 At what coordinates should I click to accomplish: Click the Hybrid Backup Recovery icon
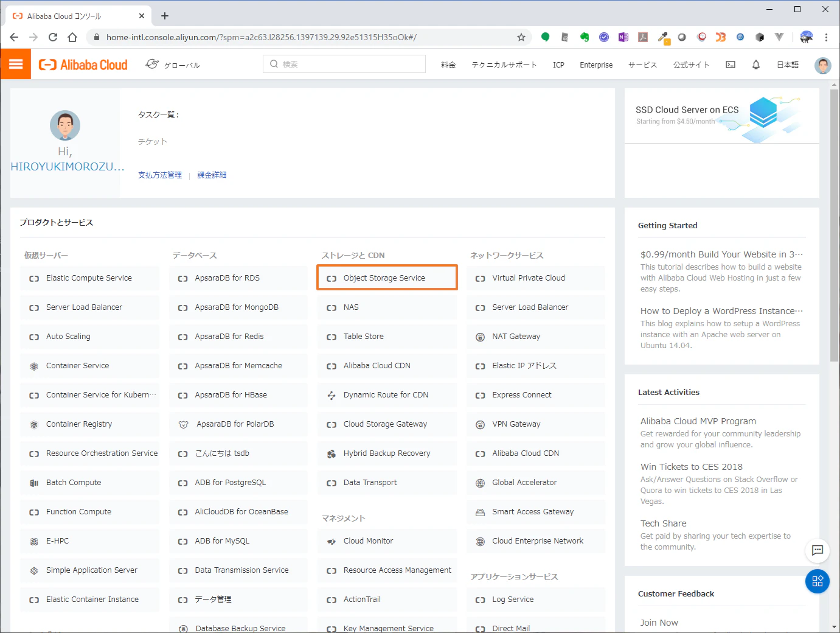click(331, 454)
